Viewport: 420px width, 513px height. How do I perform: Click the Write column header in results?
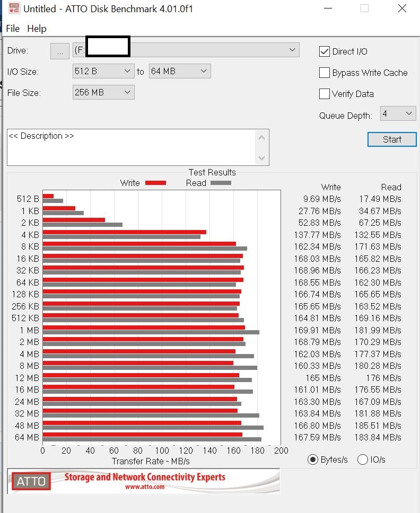point(331,187)
